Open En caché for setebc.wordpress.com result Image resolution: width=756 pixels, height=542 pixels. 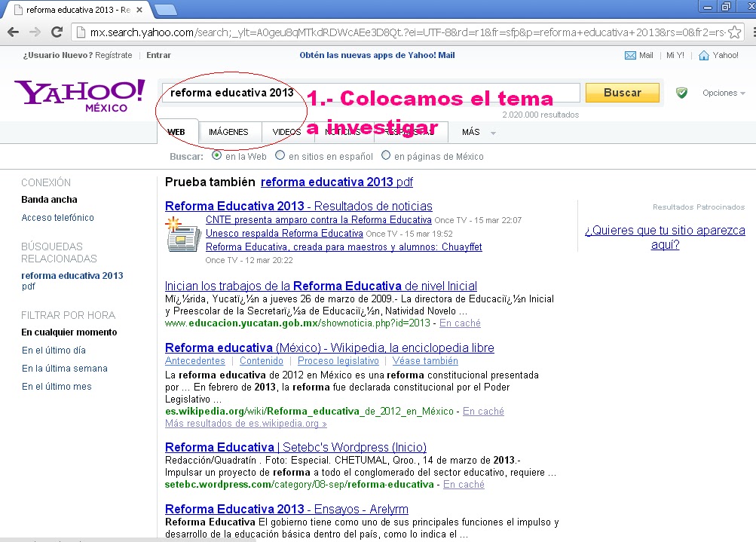[464, 485]
